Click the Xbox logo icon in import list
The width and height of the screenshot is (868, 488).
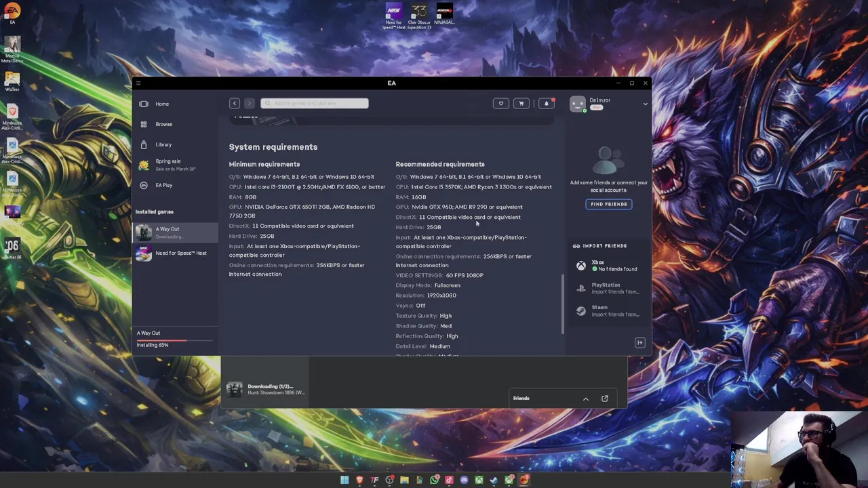coord(581,266)
